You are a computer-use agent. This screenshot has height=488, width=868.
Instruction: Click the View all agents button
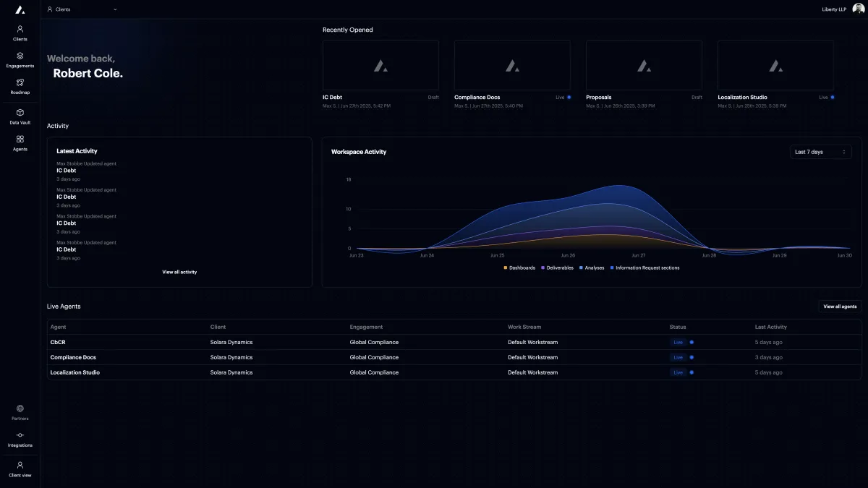(839, 306)
